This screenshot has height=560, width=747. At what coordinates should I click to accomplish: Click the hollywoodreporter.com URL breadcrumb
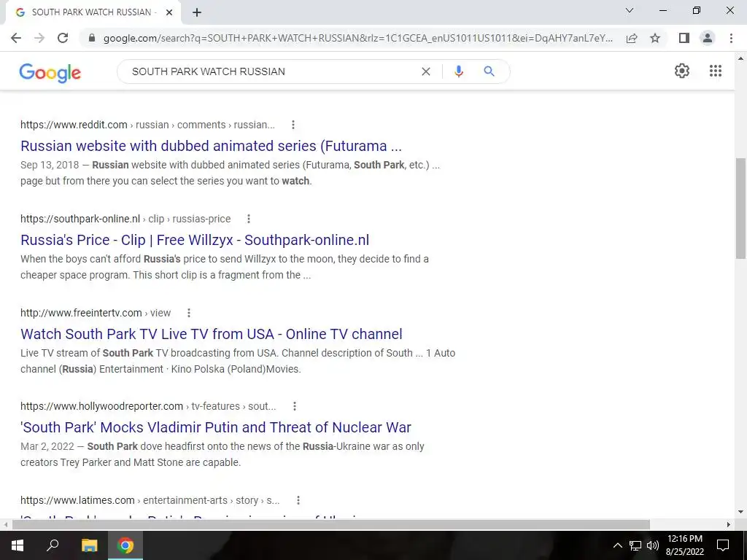click(148, 406)
